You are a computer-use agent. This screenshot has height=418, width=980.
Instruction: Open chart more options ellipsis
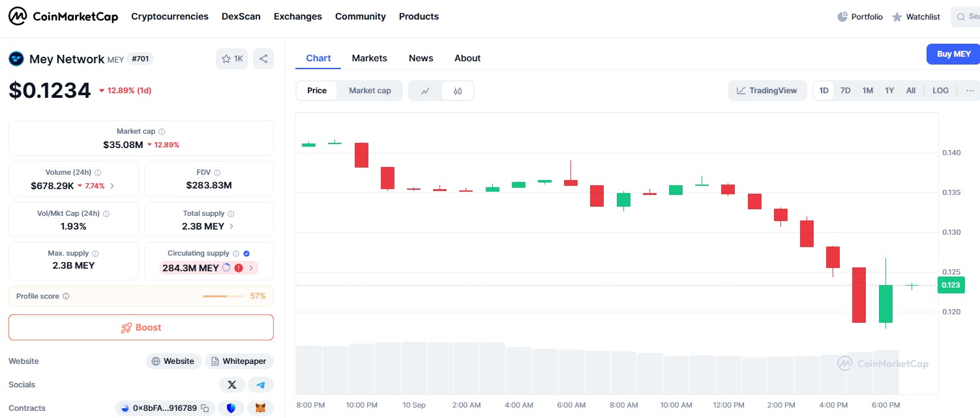970,91
